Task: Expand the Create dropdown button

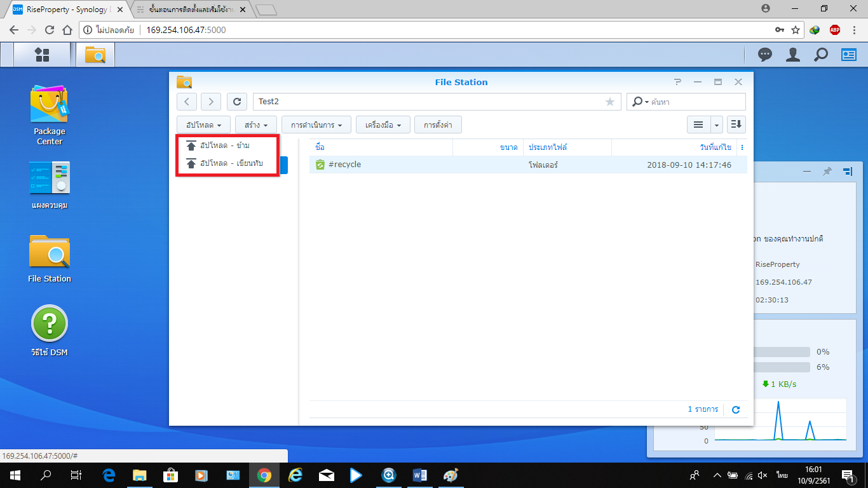Action: coord(256,125)
